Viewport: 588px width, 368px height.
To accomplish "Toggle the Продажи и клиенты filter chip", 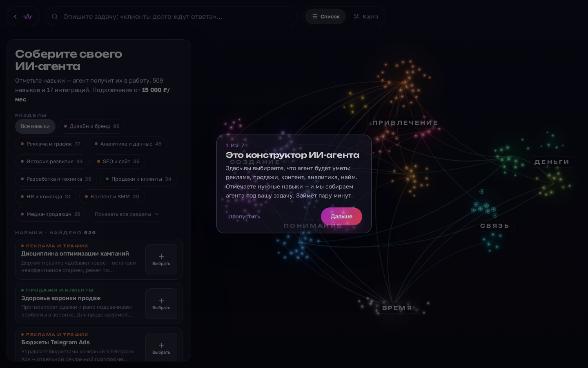I will click(138, 179).
